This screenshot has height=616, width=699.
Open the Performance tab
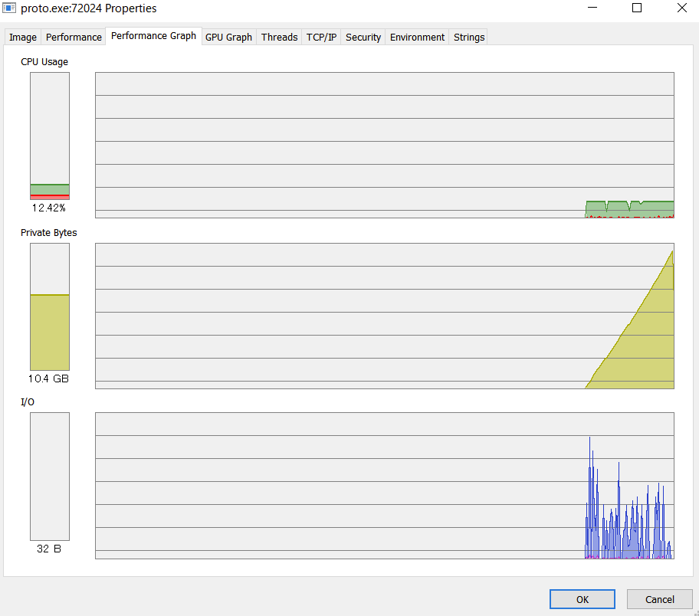(74, 37)
